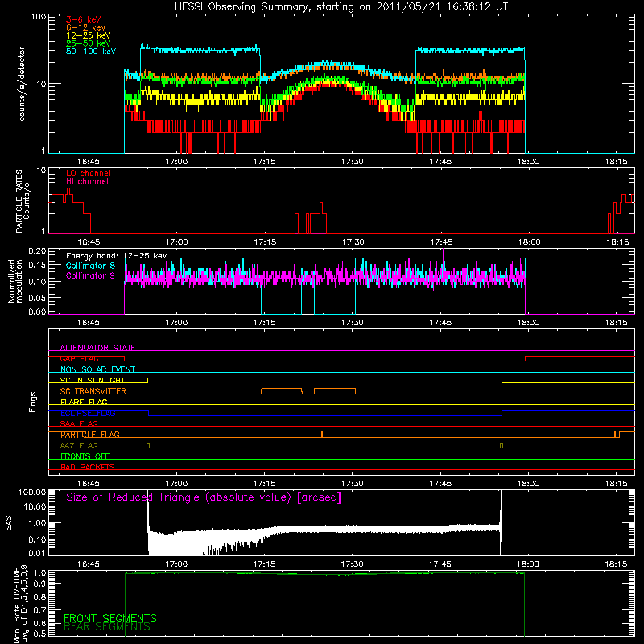Click the '0.05' tick on the modulation plot

(x=37, y=297)
